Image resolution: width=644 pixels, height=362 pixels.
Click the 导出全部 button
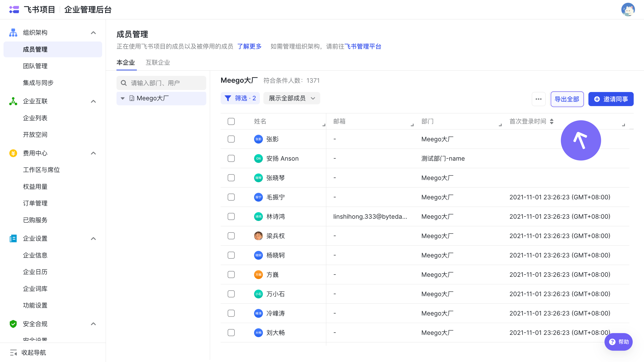click(x=567, y=99)
